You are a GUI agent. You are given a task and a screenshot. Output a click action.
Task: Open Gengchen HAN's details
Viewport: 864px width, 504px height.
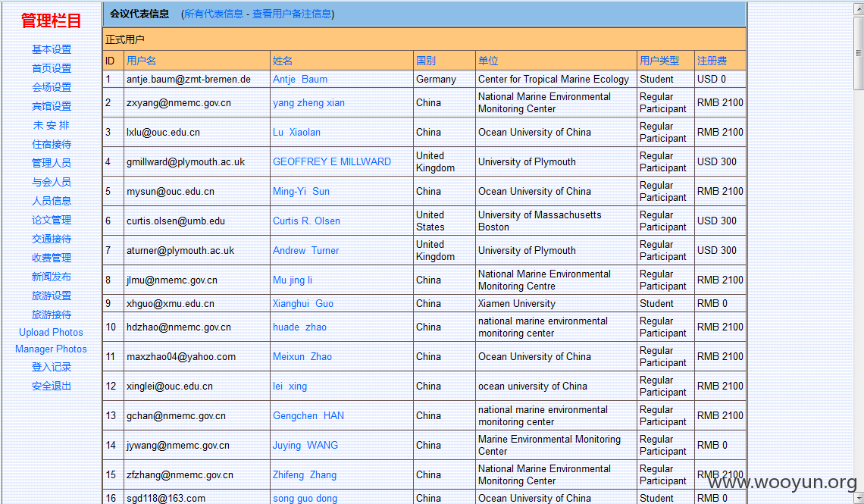click(308, 416)
